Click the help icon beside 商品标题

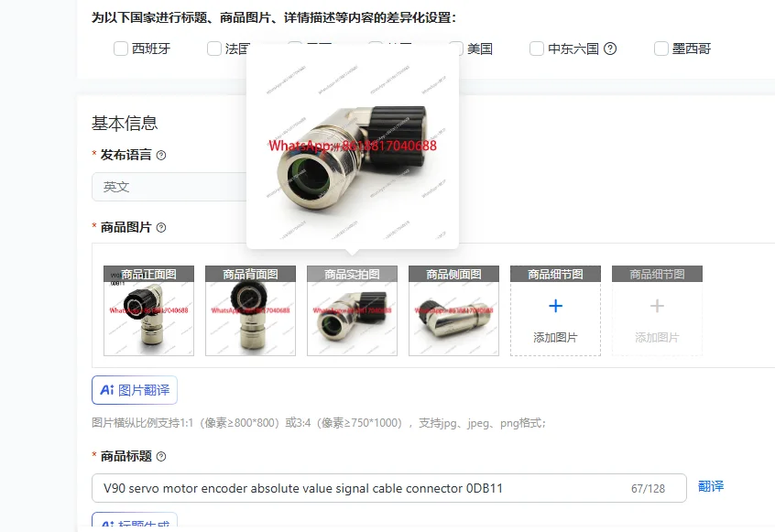coord(161,456)
